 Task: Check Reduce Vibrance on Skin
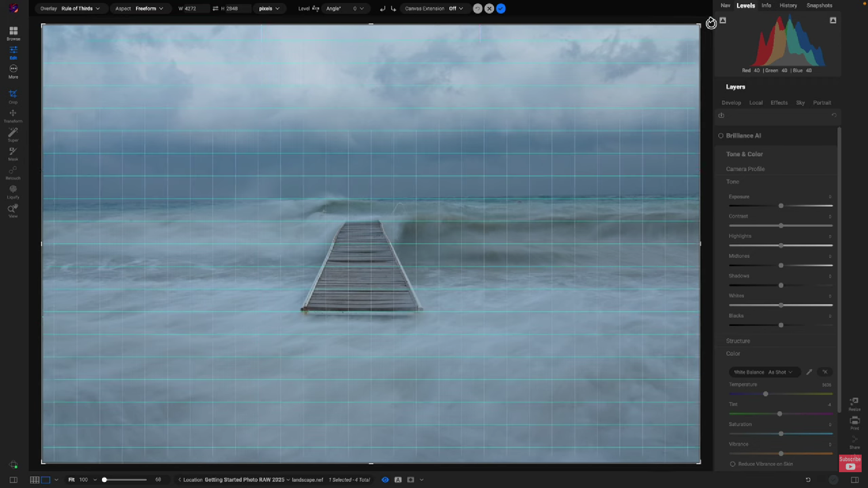pos(732,464)
